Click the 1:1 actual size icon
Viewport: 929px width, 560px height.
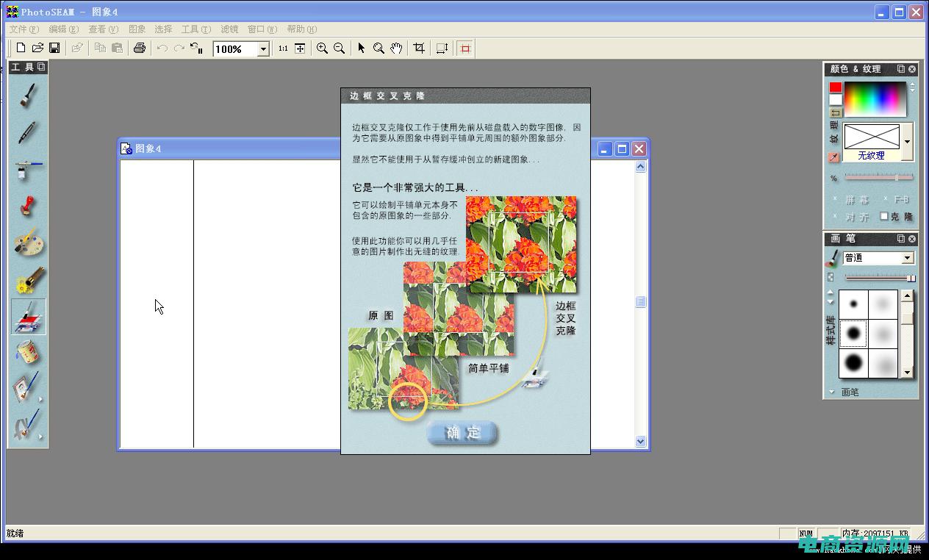[x=283, y=49]
